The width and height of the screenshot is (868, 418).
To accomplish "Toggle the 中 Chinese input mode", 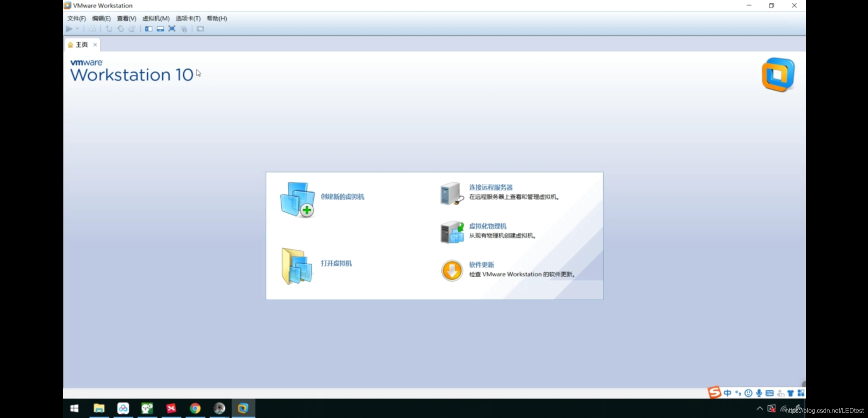I will tap(727, 393).
